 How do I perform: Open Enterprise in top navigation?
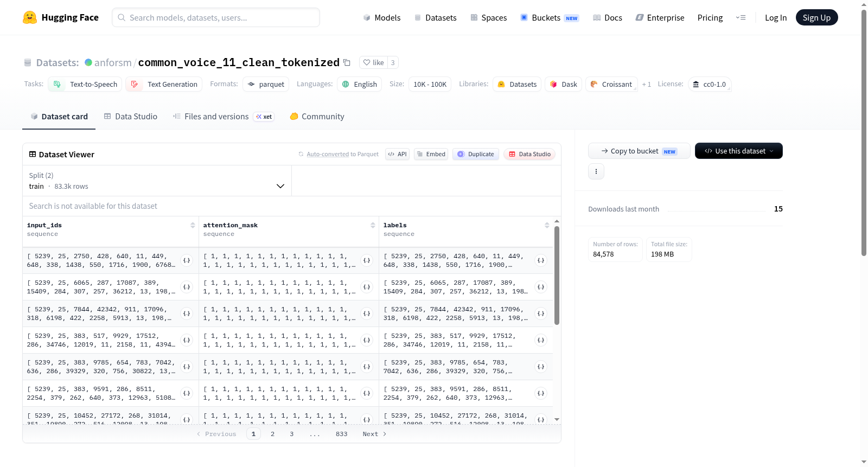point(660,17)
